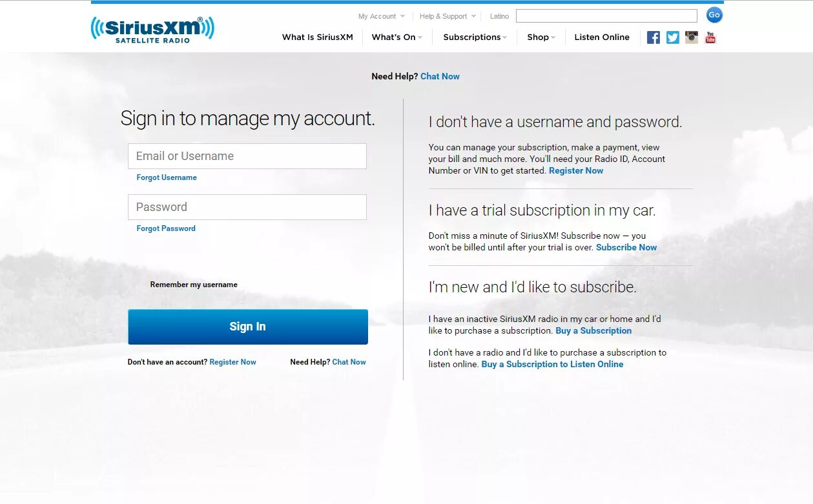Click the blue Sign In button
Screen dimensions: 813x504
click(x=248, y=327)
